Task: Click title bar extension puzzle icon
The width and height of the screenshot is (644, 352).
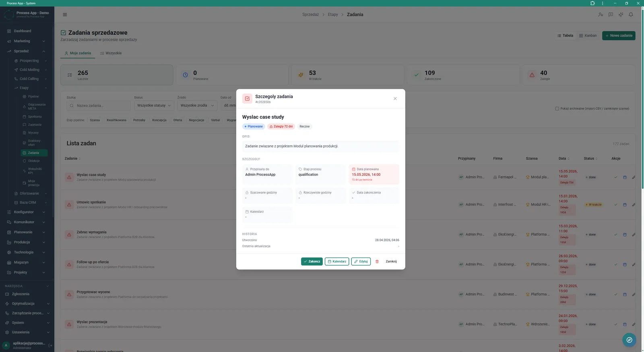Action: (x=592, y=3)
